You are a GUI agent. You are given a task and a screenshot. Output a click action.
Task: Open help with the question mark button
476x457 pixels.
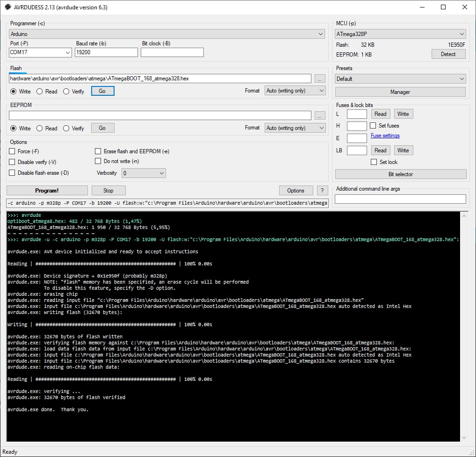coord(322,191)
